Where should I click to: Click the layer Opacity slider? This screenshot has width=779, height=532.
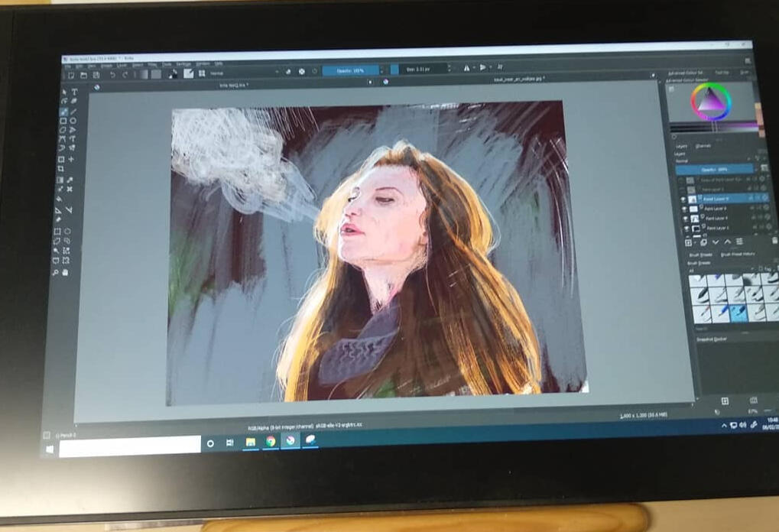pos(715,170)
